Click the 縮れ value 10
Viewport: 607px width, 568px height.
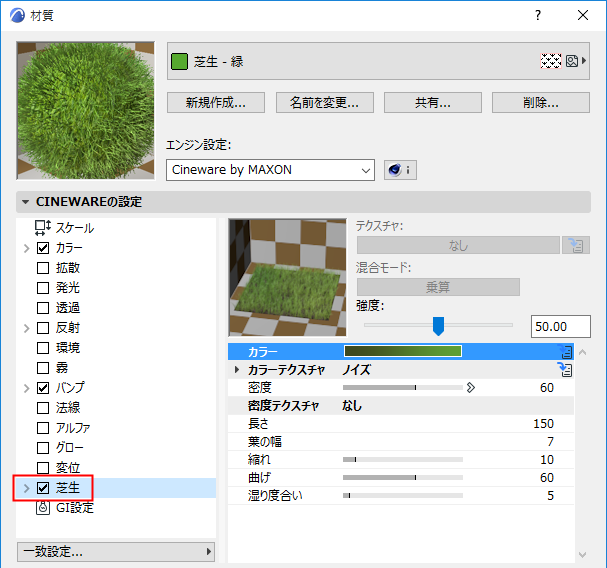547,460
